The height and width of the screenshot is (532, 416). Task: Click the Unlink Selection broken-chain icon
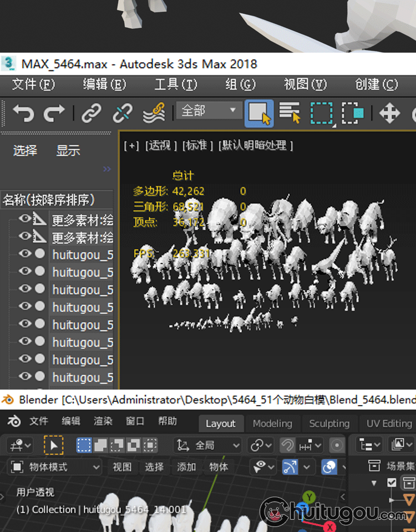pyautogui.click(x=122, y=113)
